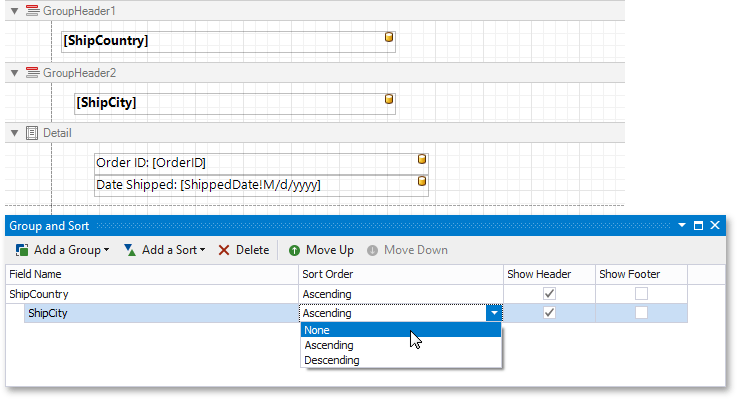The height and width of the screenshot is (399, 737).
Task: Click the Show Footer column header
Action: pyautogui.click(x=642, y=274)
